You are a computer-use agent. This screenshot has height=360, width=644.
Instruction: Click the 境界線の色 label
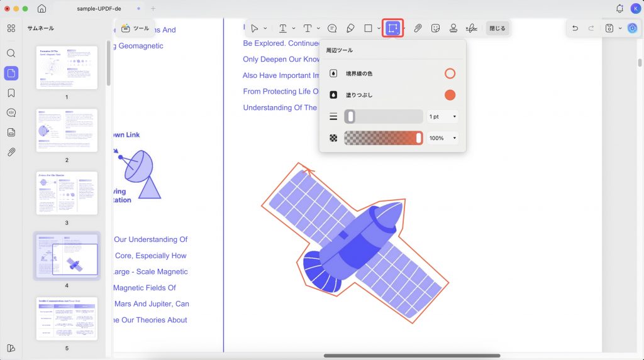pyautogui.click(x=359, y=74)
